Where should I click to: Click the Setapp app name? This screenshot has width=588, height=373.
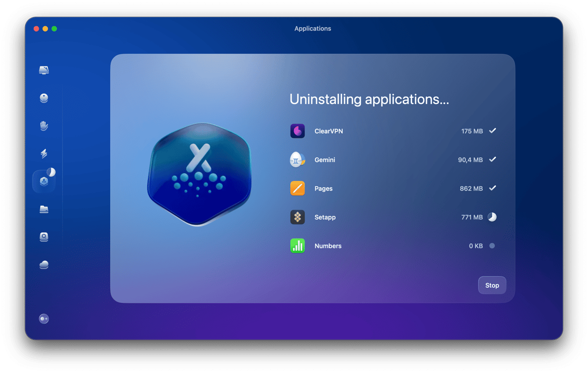tap(325, 217)
